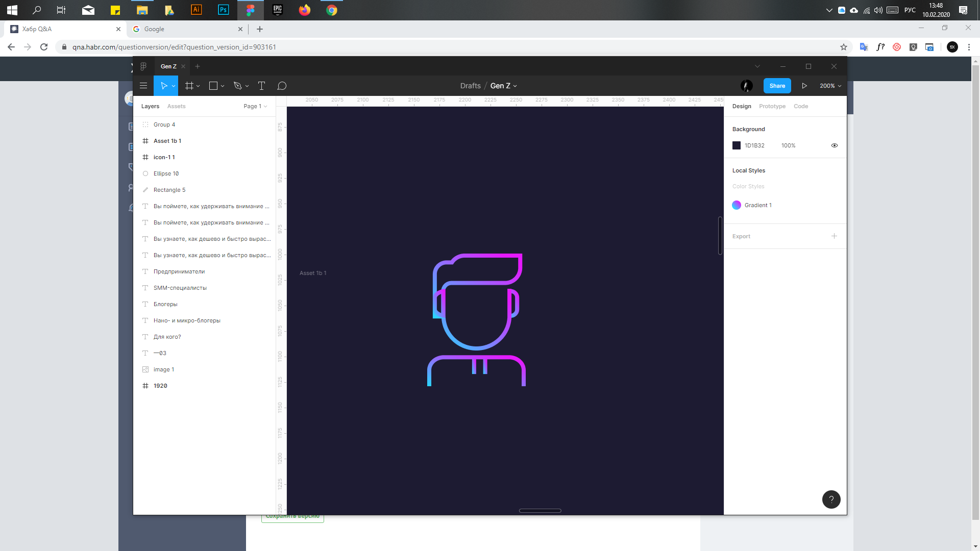
Task: Open Prototype tab
Action: click(x=772, y=106)
